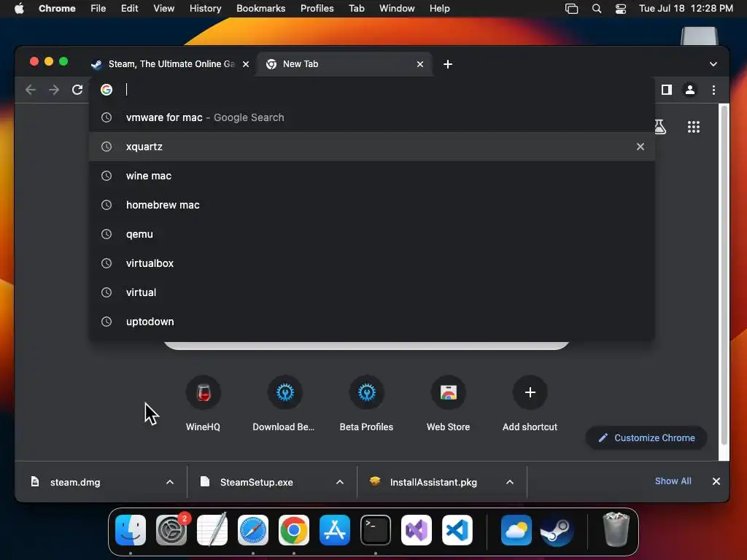The width and height of the screenshot is (747, 560).
Task: Open the Web Store shortcut
Action: [449, 402]
